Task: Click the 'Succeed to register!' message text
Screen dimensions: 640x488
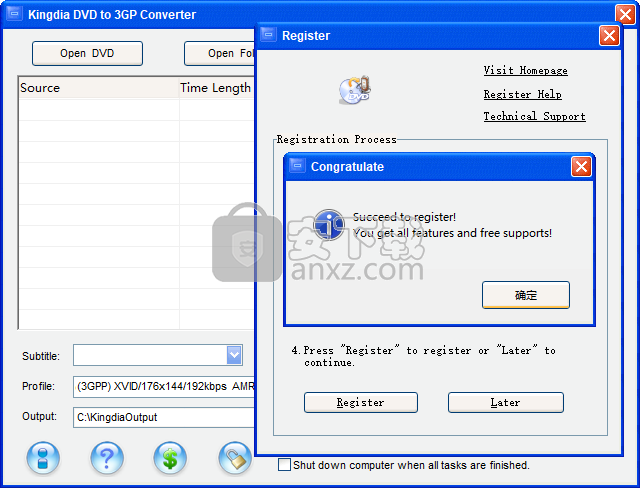Action: (x=404, y=217)
